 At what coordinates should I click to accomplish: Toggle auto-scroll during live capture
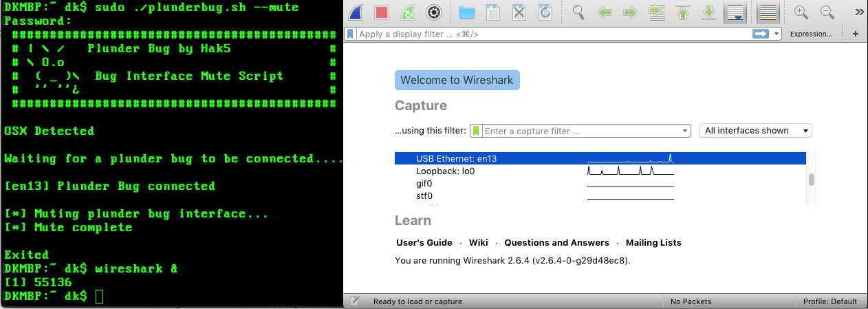point(735,12)
